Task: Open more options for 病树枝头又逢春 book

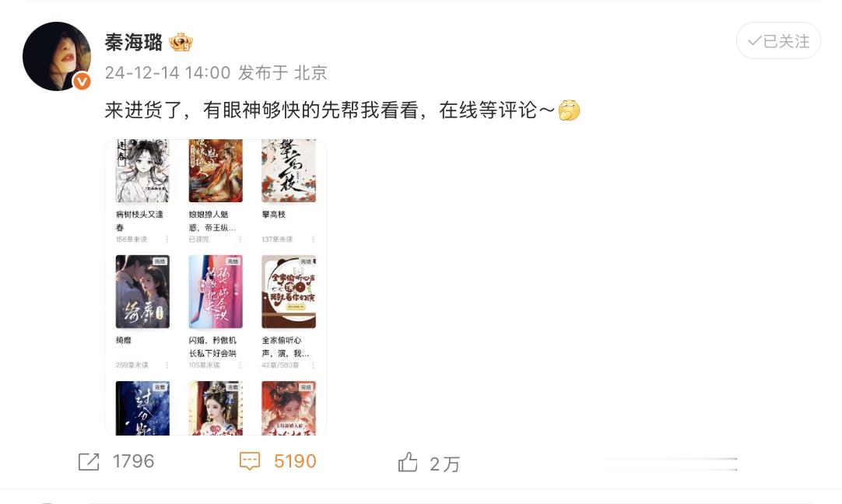Action: 167,239
